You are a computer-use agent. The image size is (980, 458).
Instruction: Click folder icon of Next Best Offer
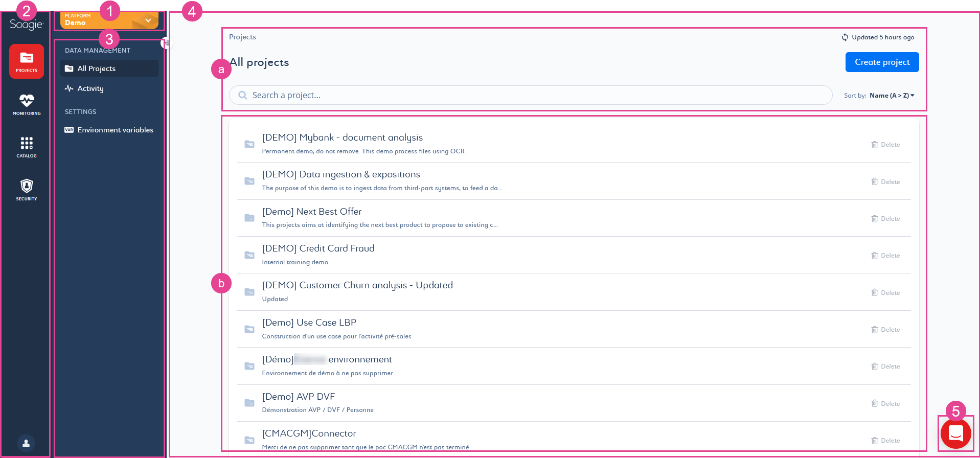coord(249,218)
